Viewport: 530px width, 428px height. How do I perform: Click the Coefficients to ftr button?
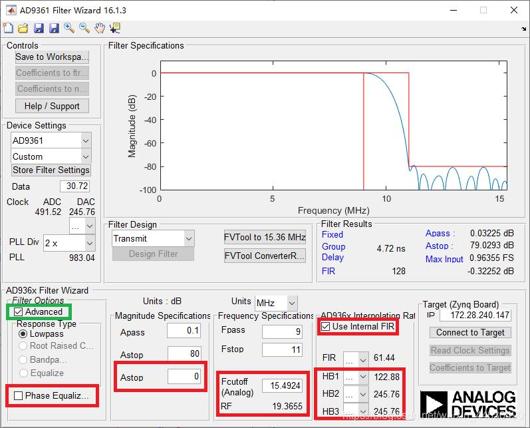[52, 73]
